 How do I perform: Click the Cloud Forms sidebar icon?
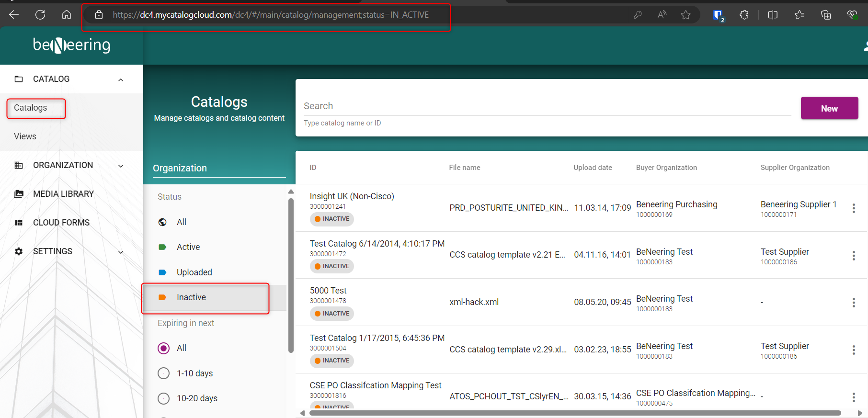coord(19,223)
